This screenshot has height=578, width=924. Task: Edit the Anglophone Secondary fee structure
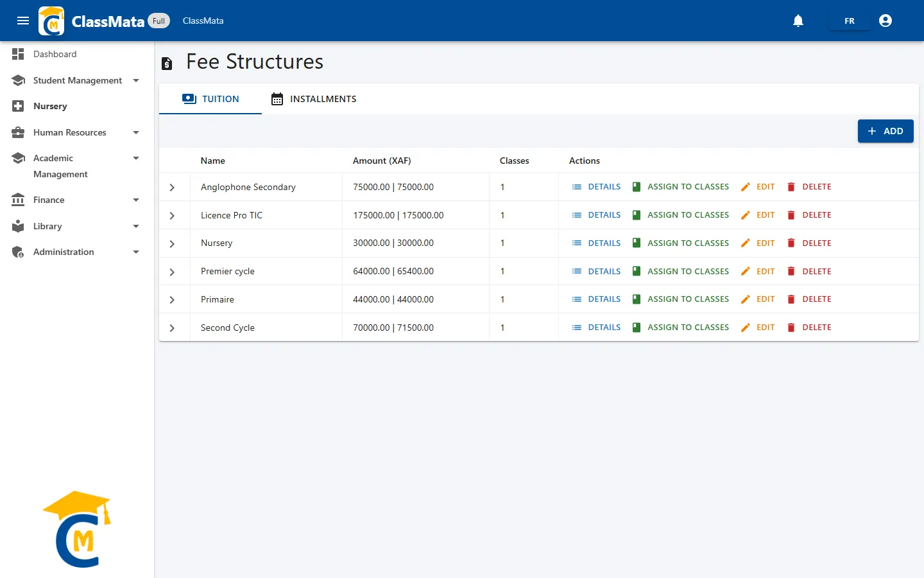point(758,187)
